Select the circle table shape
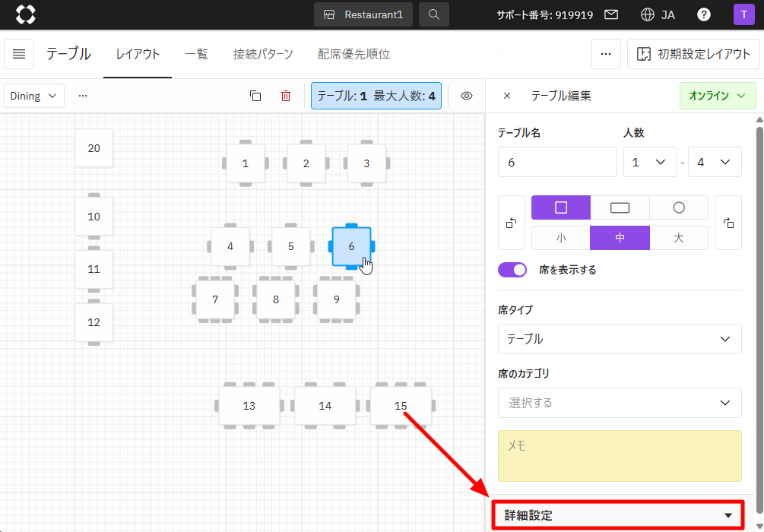 [679, 207]
